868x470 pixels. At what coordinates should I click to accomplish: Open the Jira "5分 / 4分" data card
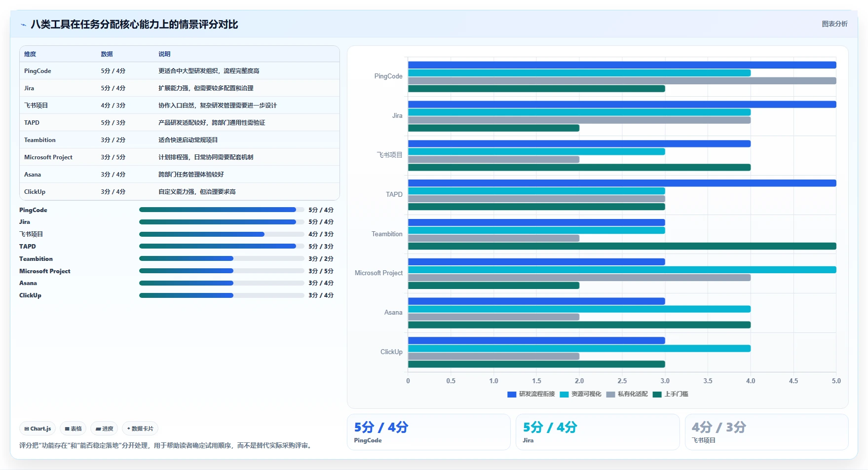click(598, 432)
